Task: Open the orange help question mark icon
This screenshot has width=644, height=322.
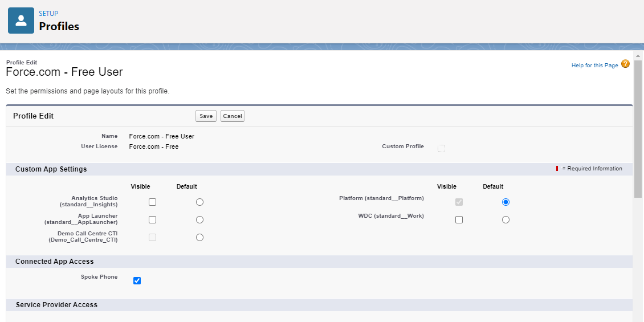Action: [x=625, y=64]
